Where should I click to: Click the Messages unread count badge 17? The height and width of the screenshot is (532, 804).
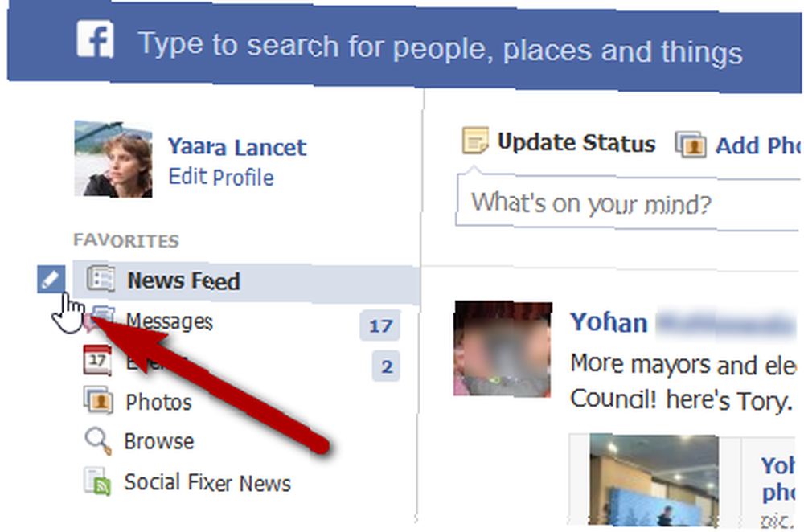(x=380, y=325)
